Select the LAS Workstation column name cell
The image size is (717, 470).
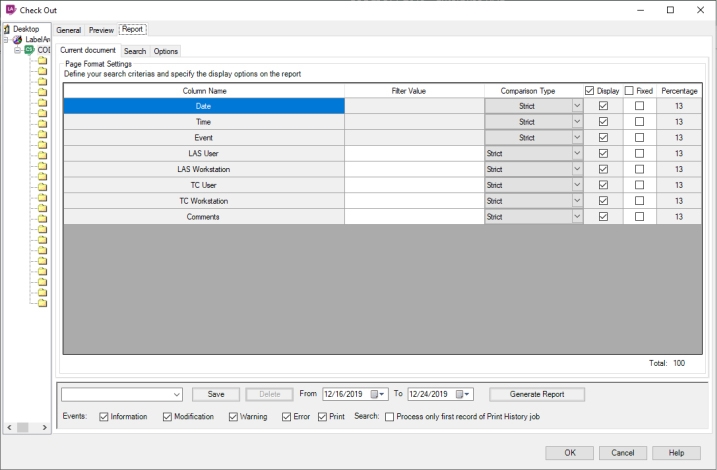click(204, 169)
